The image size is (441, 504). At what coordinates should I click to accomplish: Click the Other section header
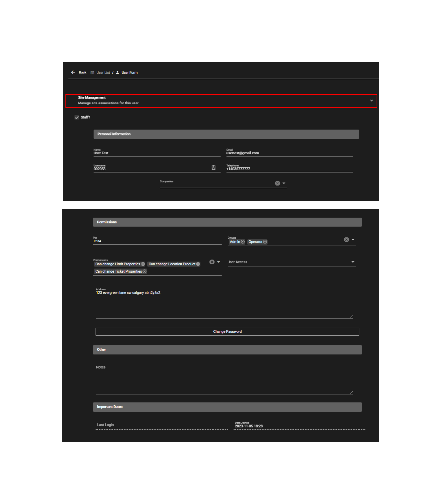coord(227,350)
